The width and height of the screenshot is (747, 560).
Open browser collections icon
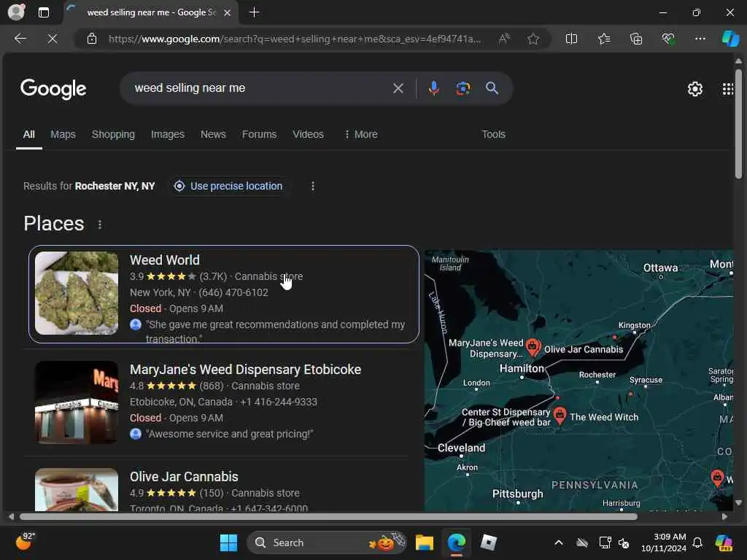click(636, 39)
